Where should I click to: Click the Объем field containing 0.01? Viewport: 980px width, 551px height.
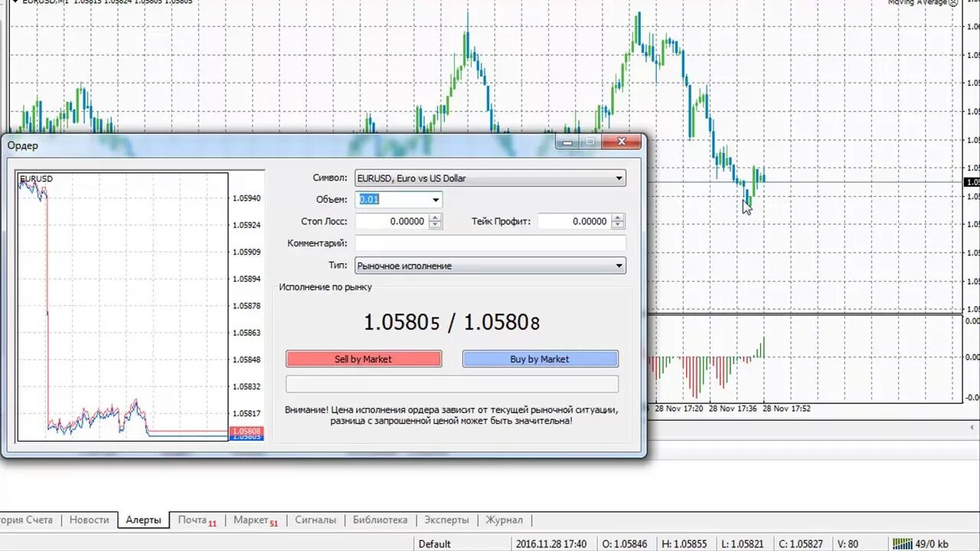(393, 200)
